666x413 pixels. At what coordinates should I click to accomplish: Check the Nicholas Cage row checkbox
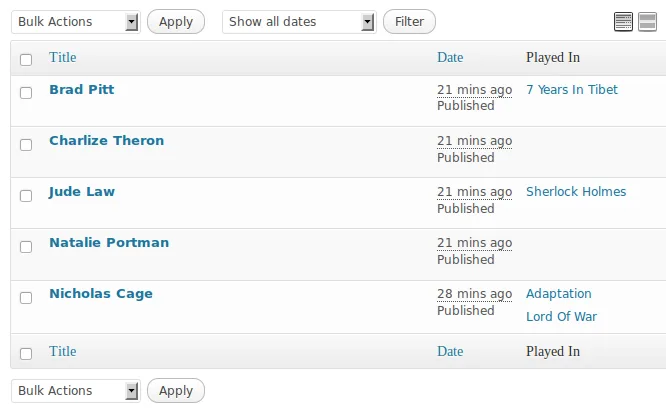click(x=26, y=297)
